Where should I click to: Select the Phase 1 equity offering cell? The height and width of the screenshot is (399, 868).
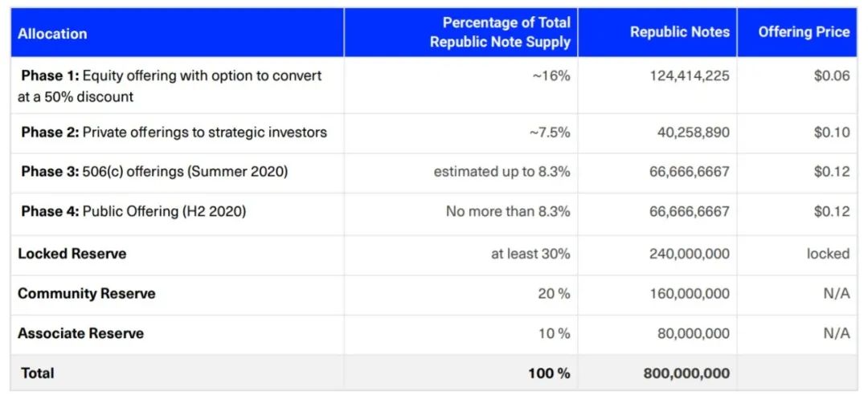pos(171,85)
